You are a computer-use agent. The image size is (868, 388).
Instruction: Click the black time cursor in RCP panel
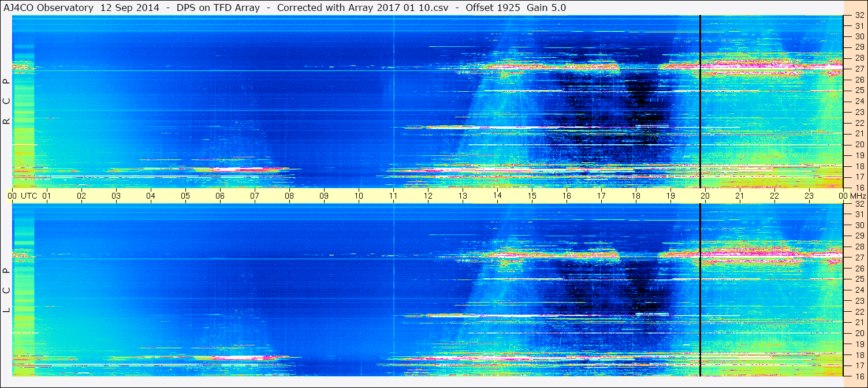tap(700, 101)
